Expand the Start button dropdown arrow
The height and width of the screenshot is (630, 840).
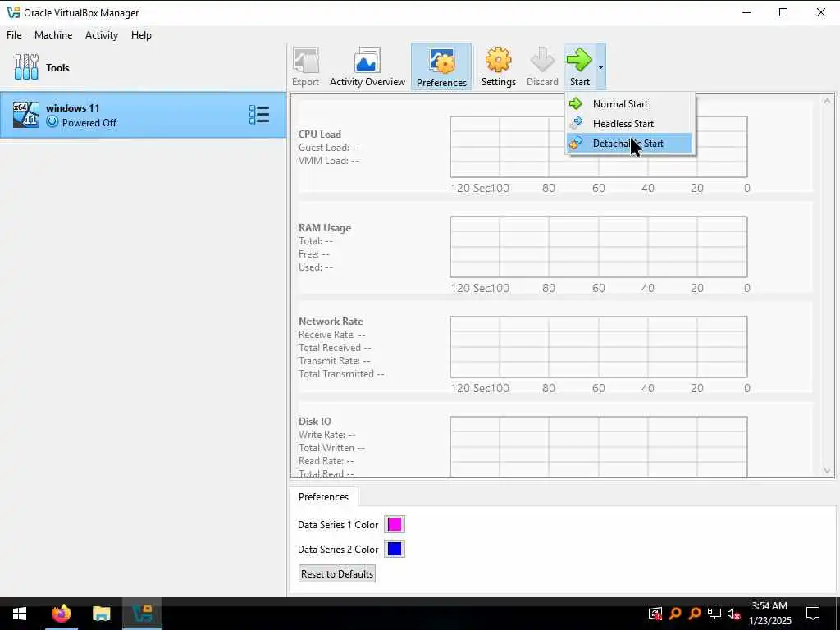[600, 67]
